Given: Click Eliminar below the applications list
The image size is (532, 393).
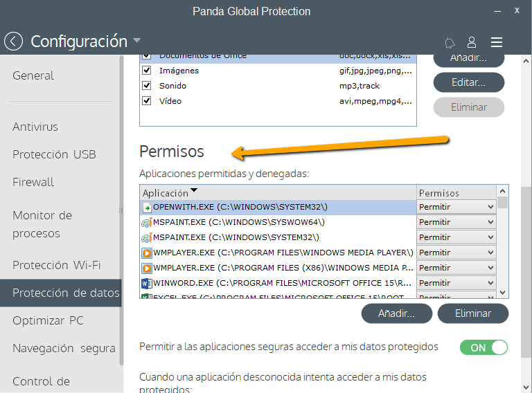Looking at the screenshot, I should [473, 313].
